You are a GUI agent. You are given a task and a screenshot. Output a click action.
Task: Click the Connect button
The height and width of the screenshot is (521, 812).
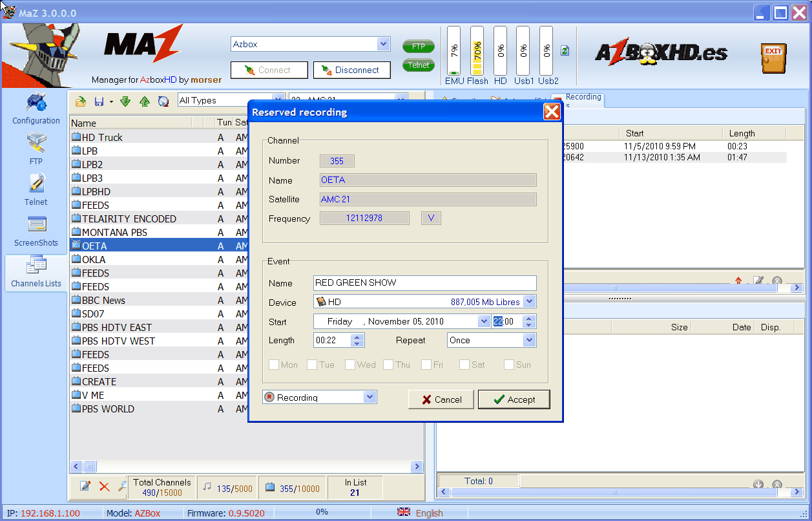click(x=269, y=70)
